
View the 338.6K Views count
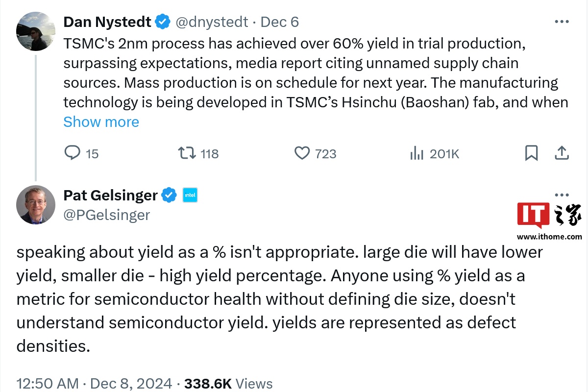click(228, 383)
